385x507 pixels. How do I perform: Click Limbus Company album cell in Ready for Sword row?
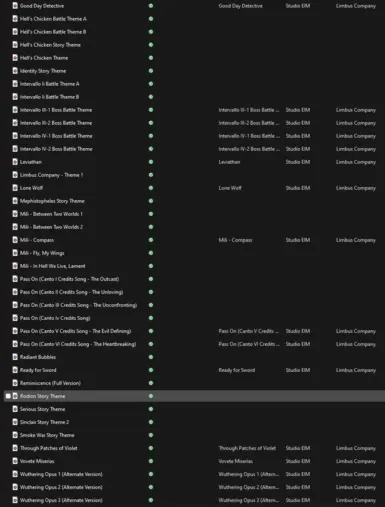pyautogui.click(x=356, y=370)
